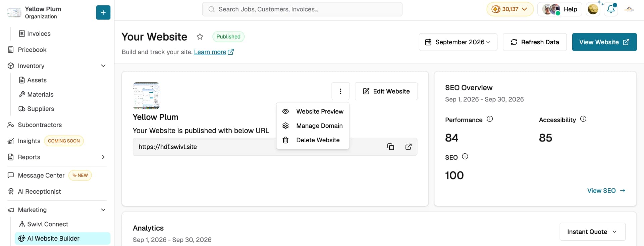
Task: Click the website thumbnail image
Action: pyautogui.click(x=146, y=96)
